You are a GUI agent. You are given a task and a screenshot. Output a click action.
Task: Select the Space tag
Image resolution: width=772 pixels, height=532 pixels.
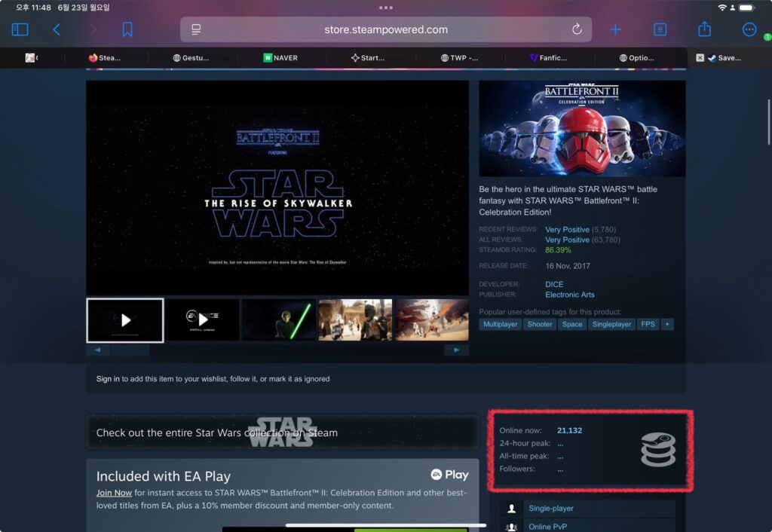click(572, 324)
